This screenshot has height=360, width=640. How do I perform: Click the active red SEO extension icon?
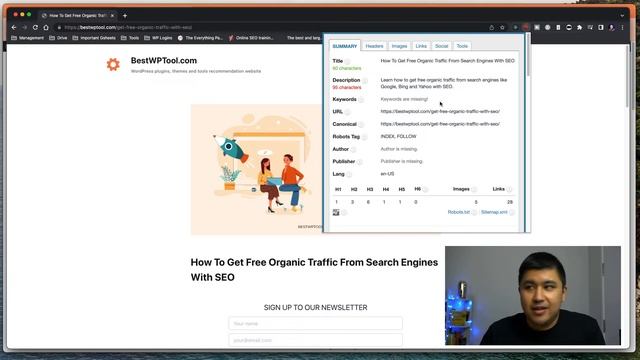point(526,27)
